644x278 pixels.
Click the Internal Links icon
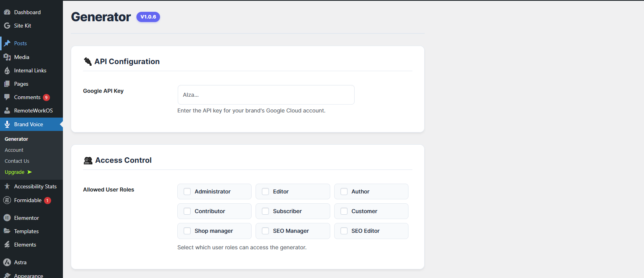click(7, 70)
